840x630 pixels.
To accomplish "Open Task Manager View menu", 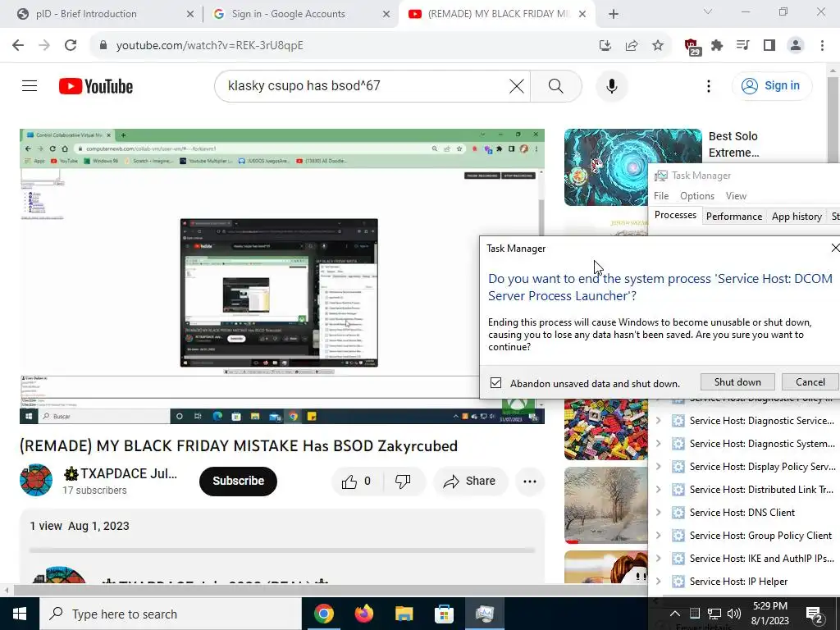I will pyautogui.click(x=736, y=196).
